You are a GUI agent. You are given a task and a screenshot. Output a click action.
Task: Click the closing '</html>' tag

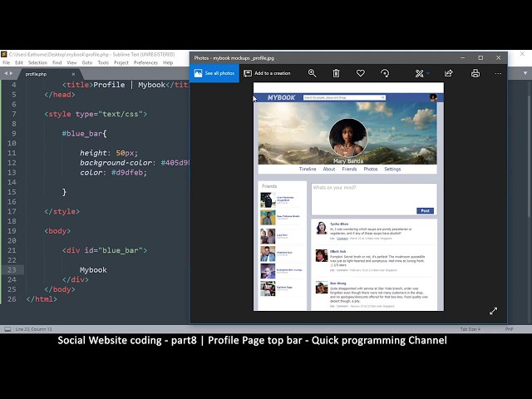42,299
